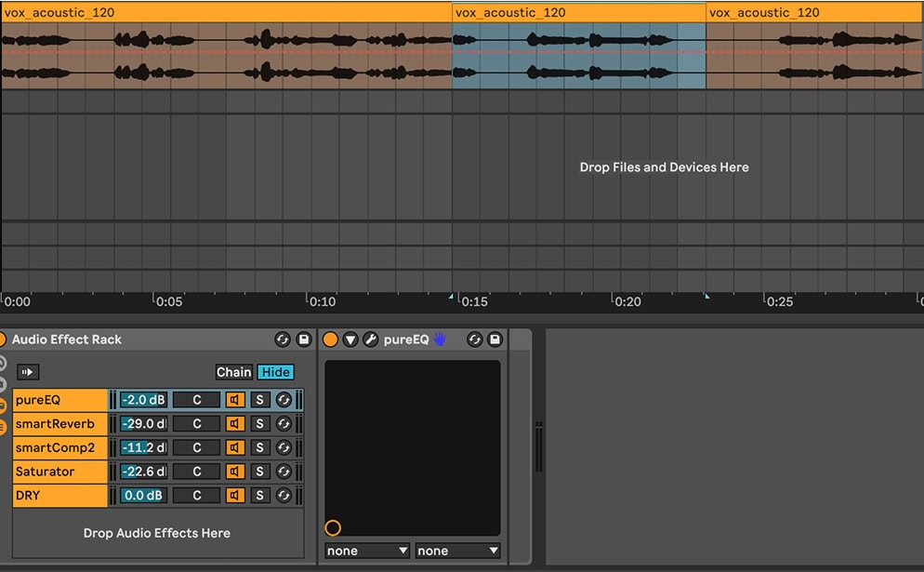
Task: Select the DRY chain name
Action: (x=60, y=496)
